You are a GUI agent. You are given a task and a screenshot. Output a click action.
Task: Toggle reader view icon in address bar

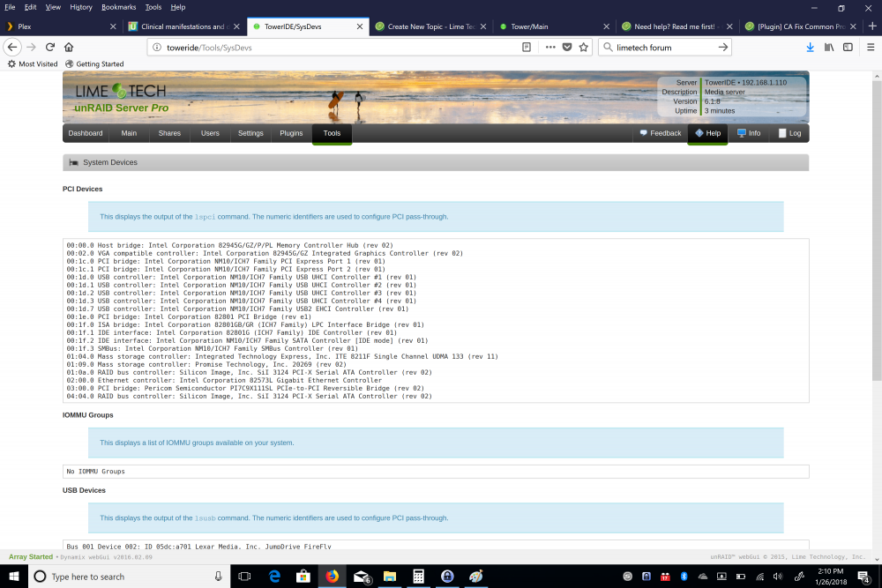[x=527, y=48]
